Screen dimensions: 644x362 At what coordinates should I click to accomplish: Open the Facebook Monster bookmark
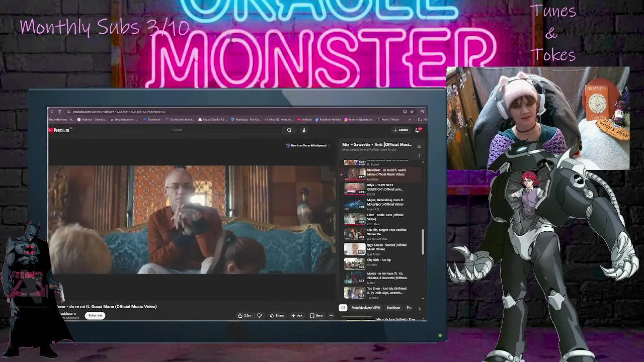pyautogui.click(x=329, y=120)
